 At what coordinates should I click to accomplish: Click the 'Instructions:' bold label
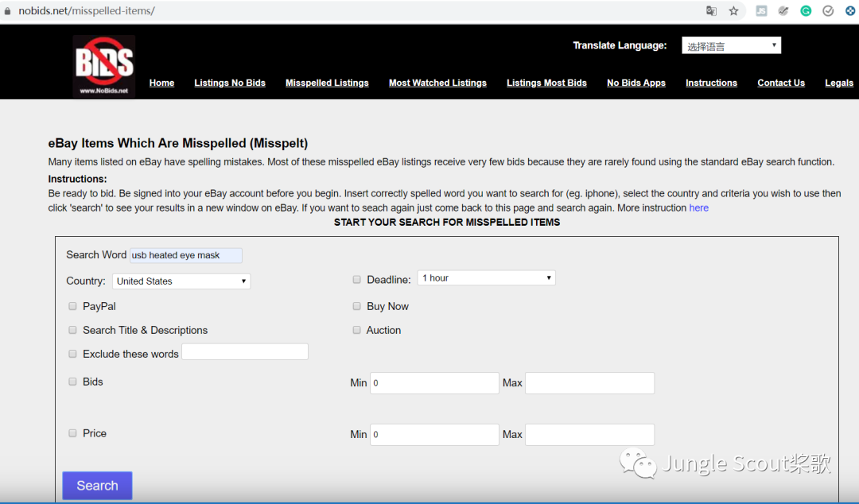click(77, 179)
